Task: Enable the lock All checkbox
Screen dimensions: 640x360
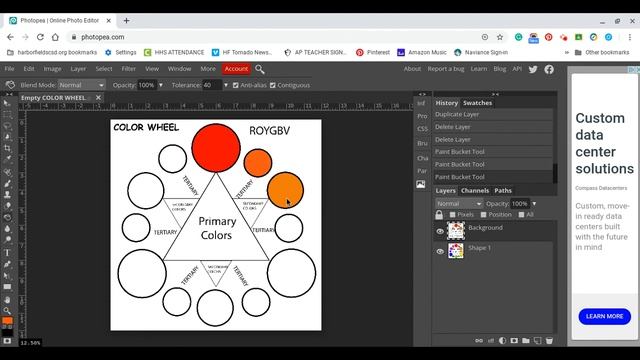Action: tap(521, 215)
